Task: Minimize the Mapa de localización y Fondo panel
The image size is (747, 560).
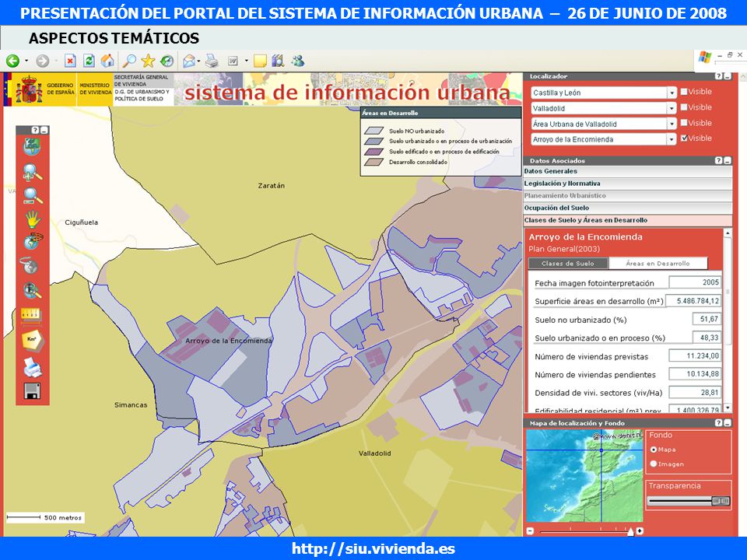Action: 727,423
